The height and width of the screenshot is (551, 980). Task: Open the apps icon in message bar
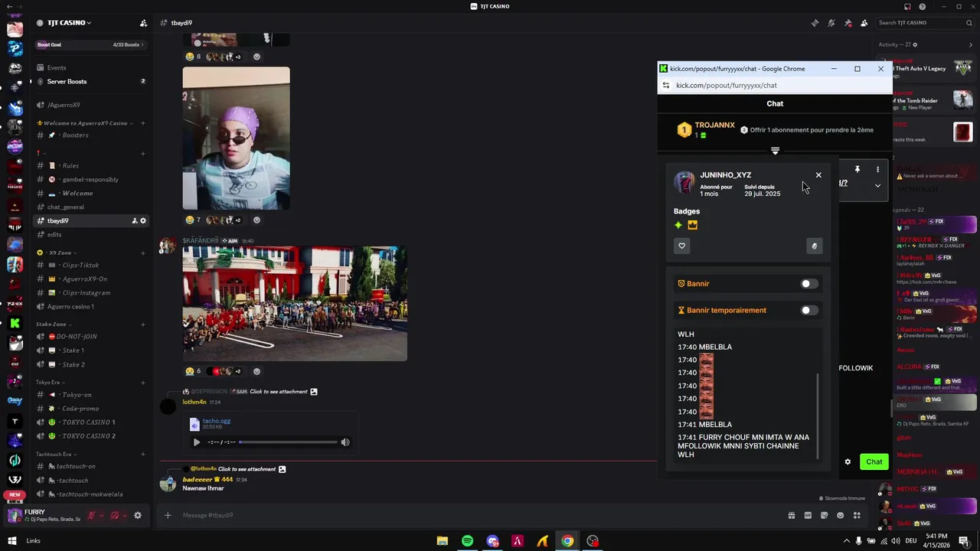(857, 515)
